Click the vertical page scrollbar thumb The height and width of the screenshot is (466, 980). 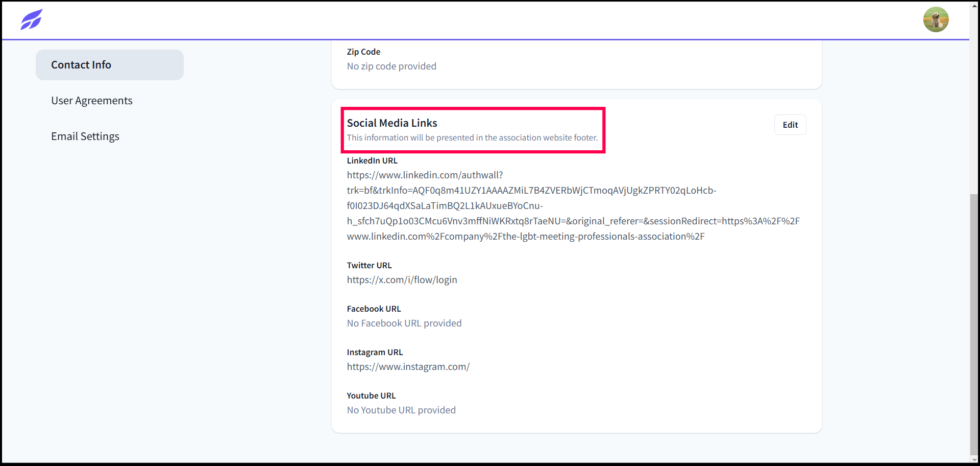coord(974,324)
